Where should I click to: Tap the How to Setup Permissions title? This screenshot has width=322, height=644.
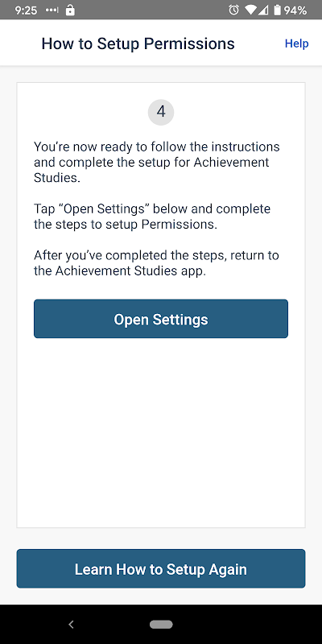coord(138,43)
